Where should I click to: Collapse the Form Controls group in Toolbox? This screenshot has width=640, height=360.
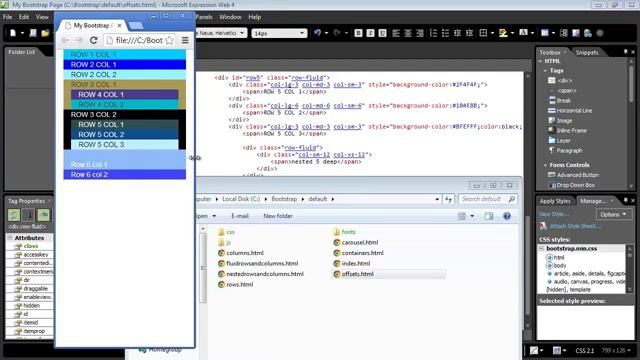click(545, 165)
